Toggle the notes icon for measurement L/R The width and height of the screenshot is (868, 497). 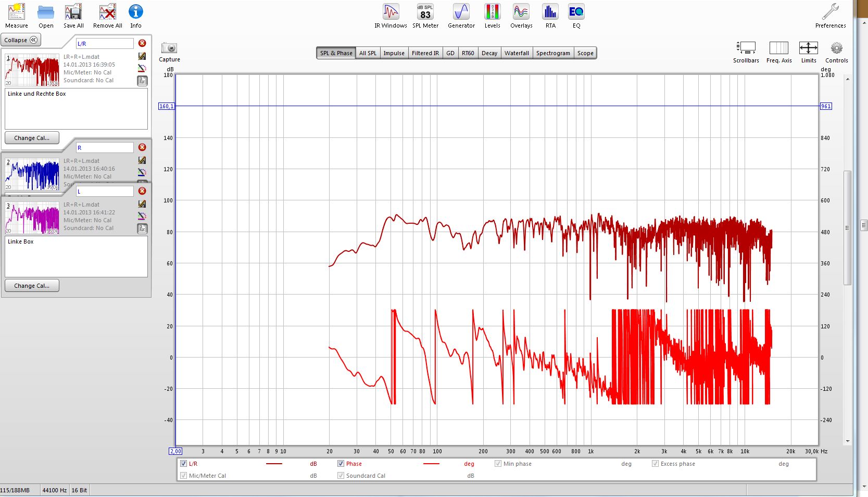click(x=142, y=81)
